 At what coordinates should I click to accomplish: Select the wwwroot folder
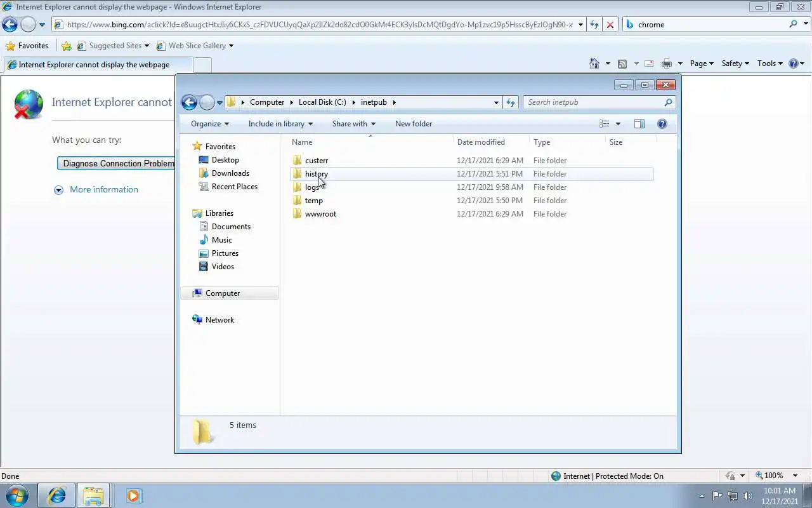472,214
